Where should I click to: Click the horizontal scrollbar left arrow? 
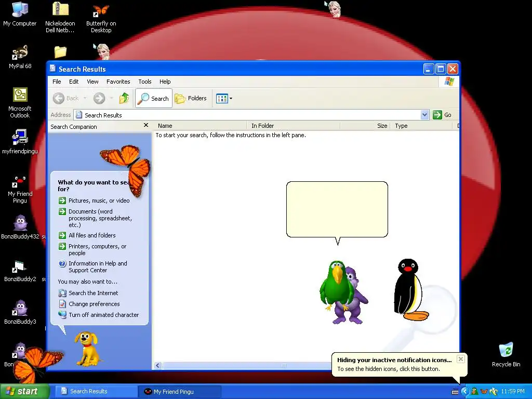point(158,365)
